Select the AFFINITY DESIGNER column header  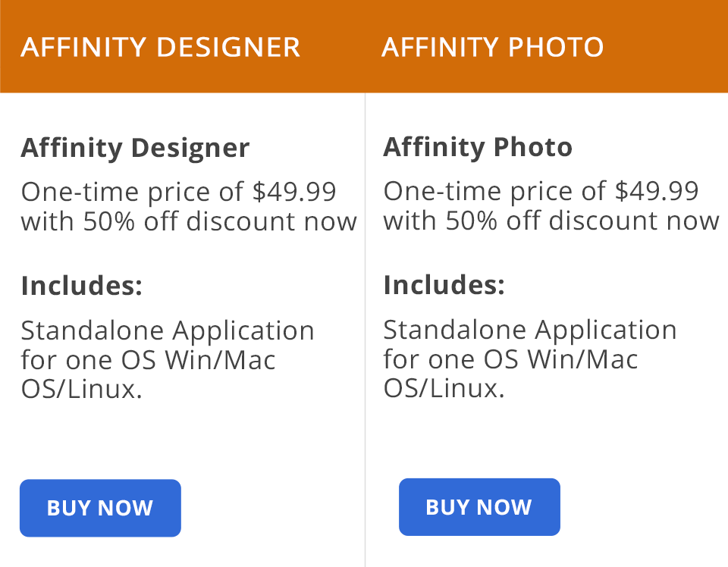click(161, 47)
